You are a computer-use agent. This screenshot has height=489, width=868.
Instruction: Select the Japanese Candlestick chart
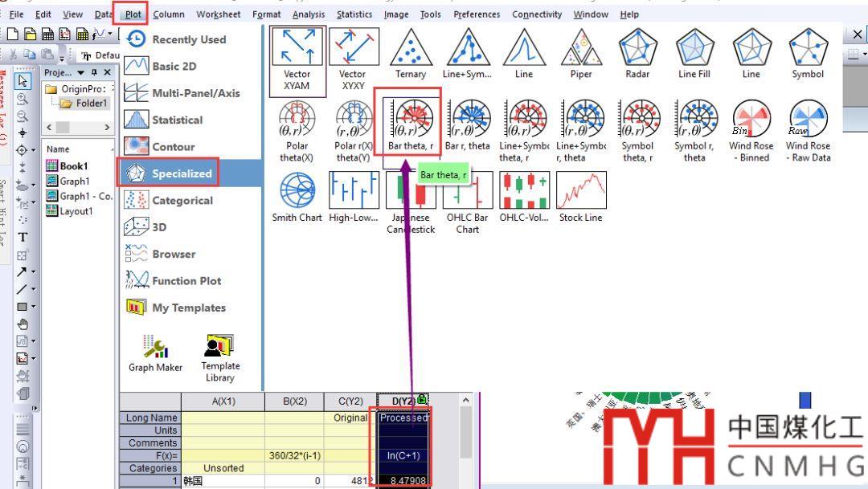(410, 202)
